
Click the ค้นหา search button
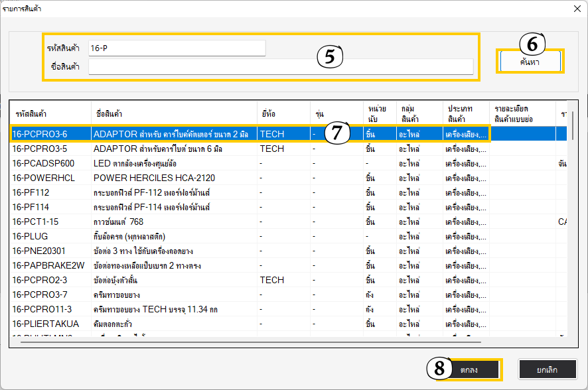point(530,61)
